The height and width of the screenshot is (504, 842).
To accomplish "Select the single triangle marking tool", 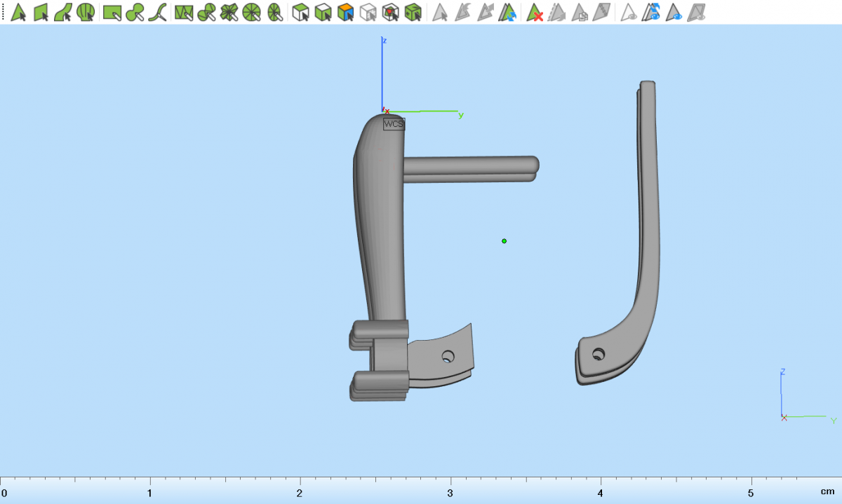I will [18, 12].
